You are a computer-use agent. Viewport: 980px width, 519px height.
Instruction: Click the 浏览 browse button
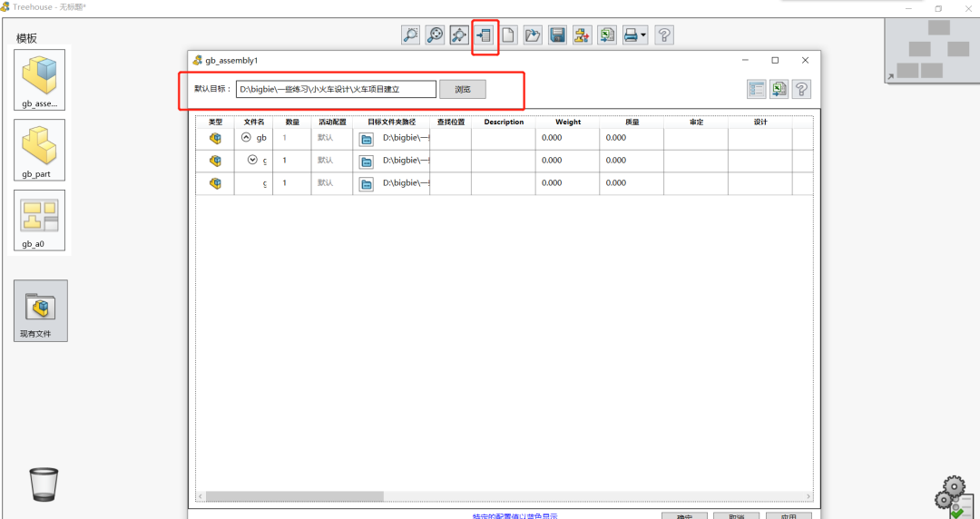463,90
